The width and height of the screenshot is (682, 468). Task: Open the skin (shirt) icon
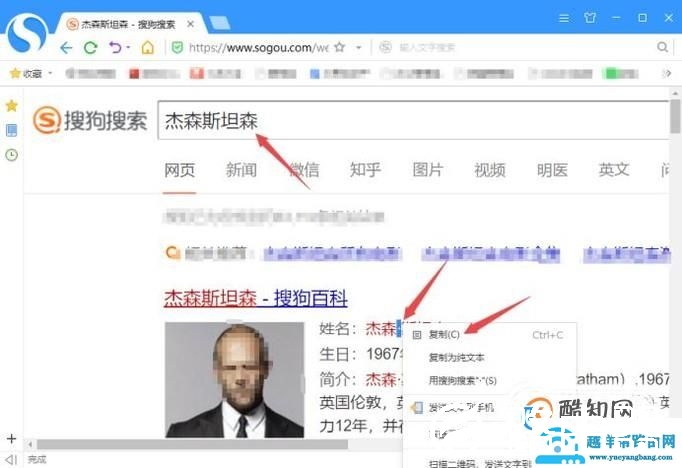coord(590,18)
